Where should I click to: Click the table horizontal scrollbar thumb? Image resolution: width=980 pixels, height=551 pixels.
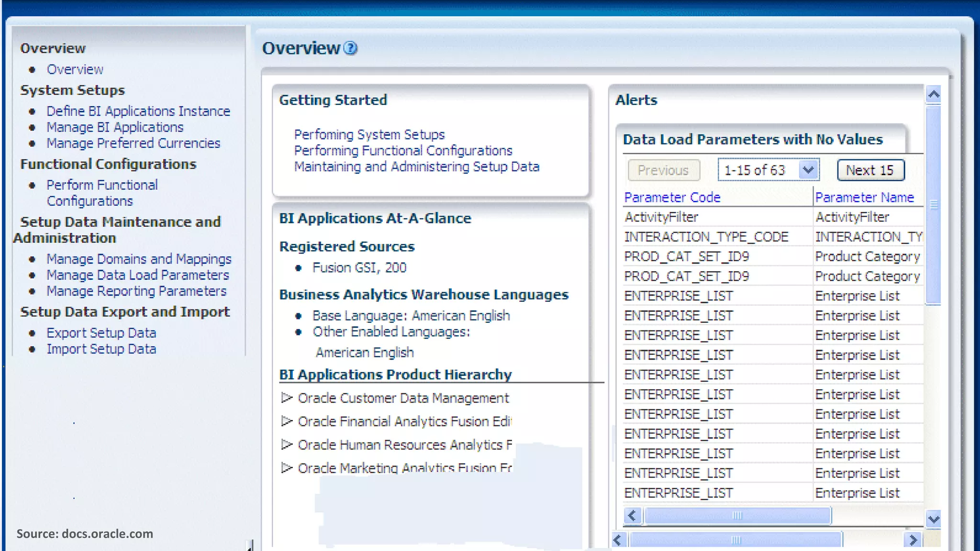click(737, 516)
